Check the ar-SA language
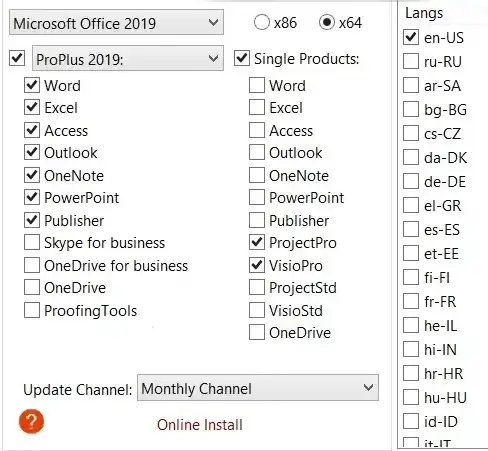This screenshot has width=488, height=451. [411, 85]
